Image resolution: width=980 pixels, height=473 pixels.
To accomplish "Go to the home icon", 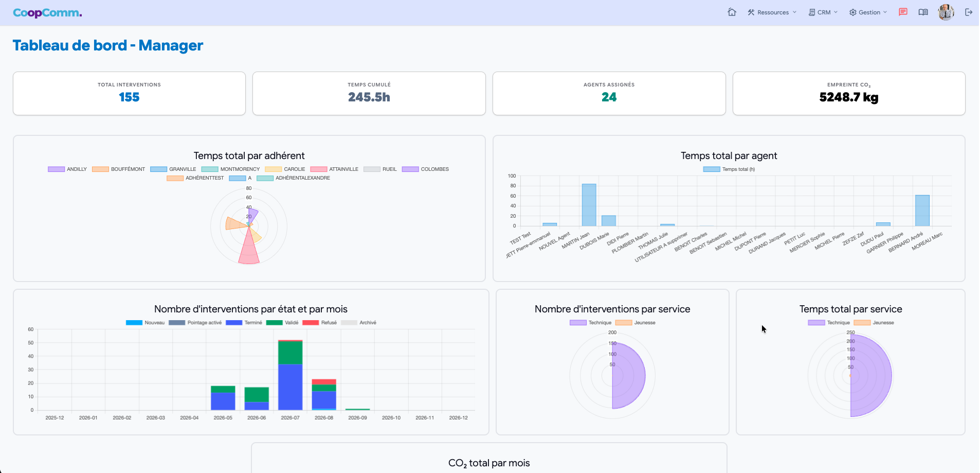I will (732, 12).
